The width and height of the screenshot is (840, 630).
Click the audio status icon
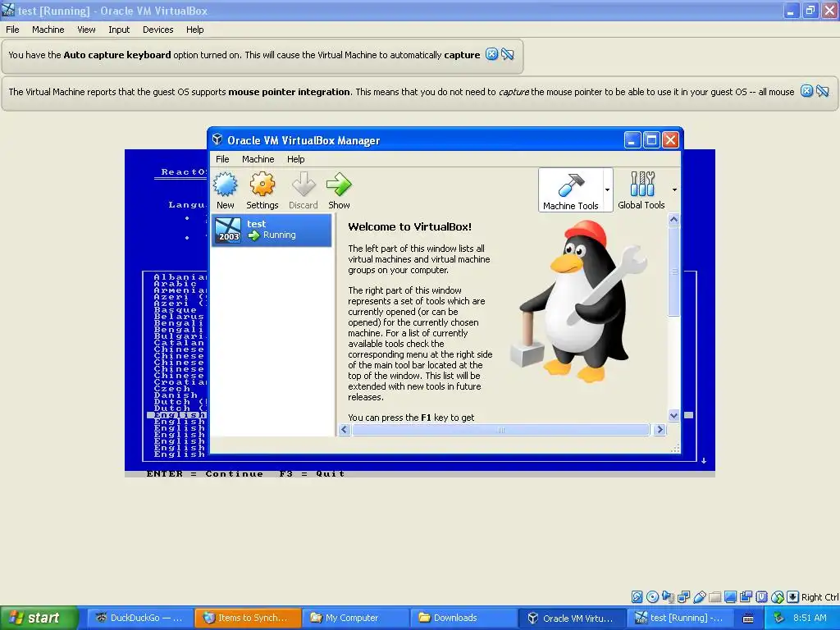(x=668, y=597)
